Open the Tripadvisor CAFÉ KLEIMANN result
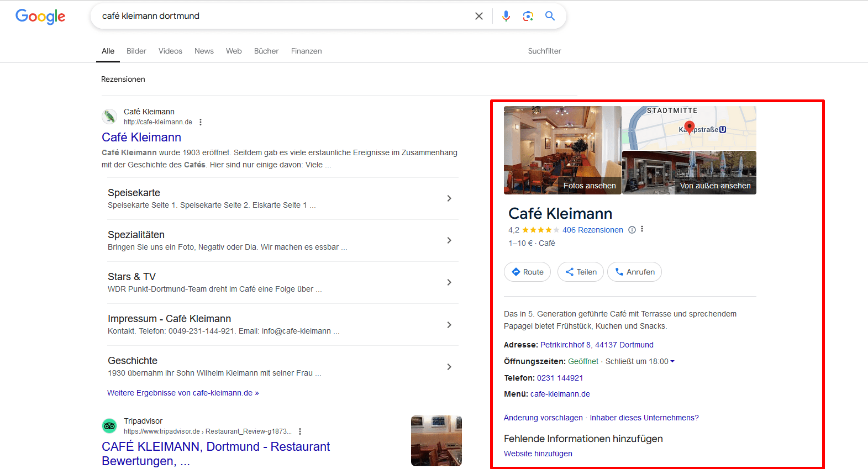Image resolution: width=868 pixels, height=469 pixels. (215, 454)
